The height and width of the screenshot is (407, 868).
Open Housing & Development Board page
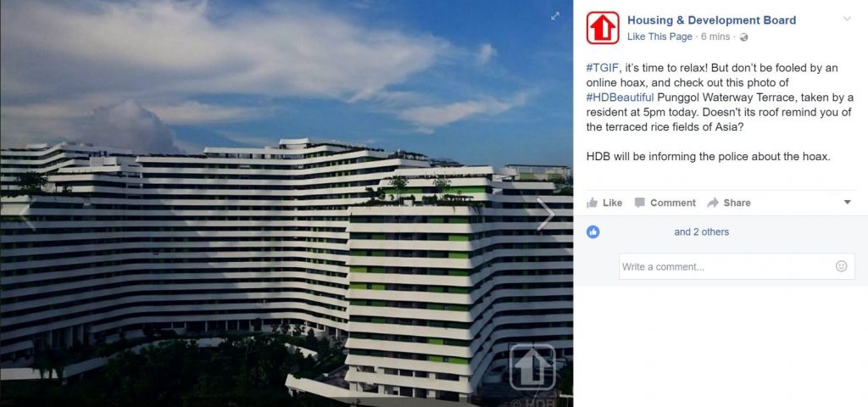tap(711, 20)
